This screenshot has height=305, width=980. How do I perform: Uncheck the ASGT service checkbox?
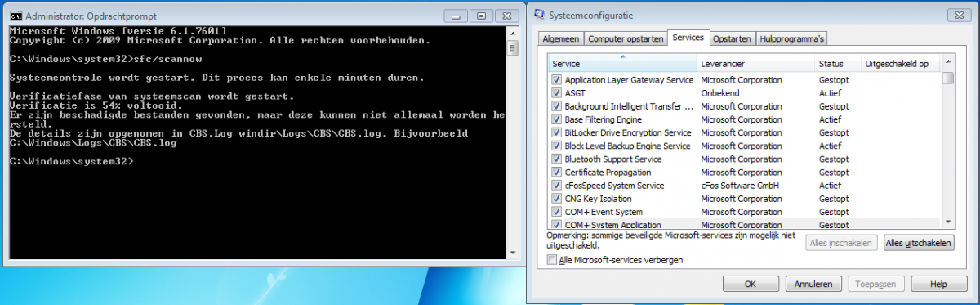coord(556,93)
